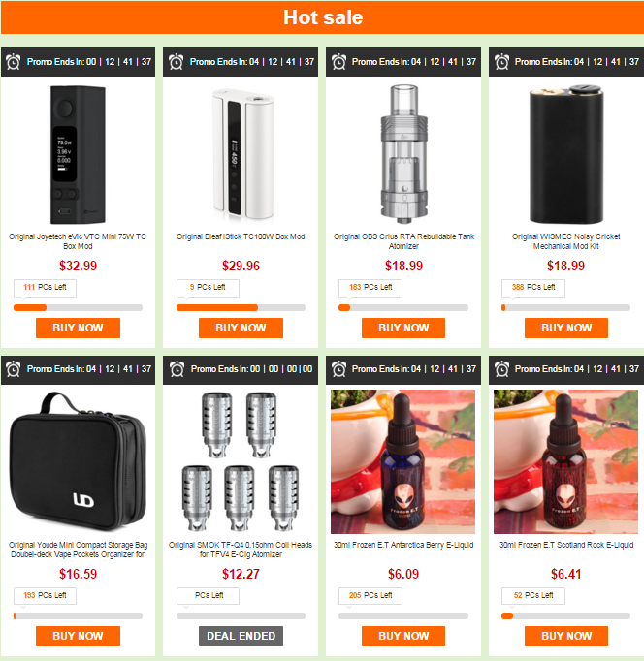Open Youde Mini Compact Storage Bag link
This screenshot has width=644, height=661.
78,550
